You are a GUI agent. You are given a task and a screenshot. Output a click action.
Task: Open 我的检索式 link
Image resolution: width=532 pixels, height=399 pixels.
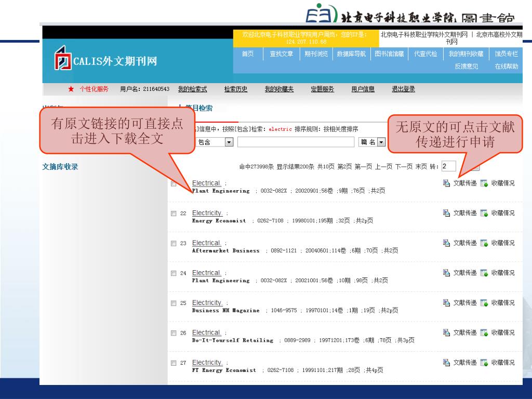(x=192, y=89)
